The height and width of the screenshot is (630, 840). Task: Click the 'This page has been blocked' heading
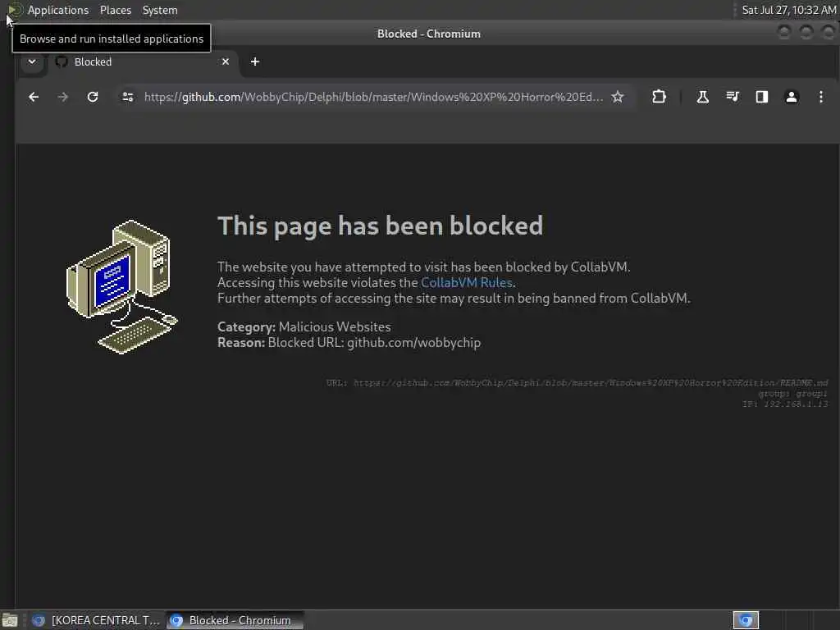point(380,226)
